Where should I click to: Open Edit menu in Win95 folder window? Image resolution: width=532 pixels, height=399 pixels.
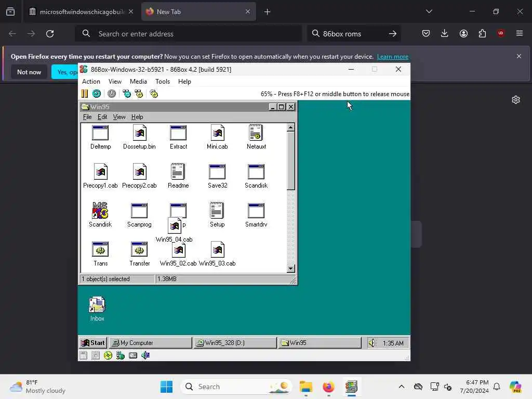point(102,117)
